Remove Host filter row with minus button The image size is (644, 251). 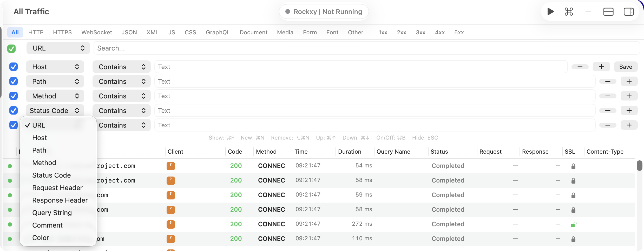pos(580,67)
